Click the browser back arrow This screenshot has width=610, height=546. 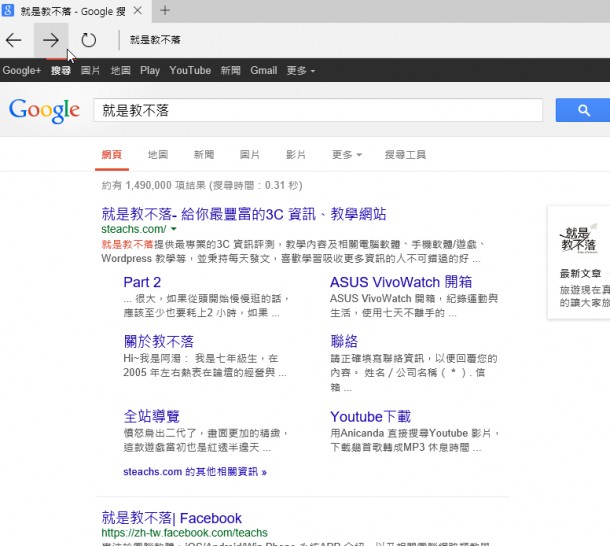14,40
